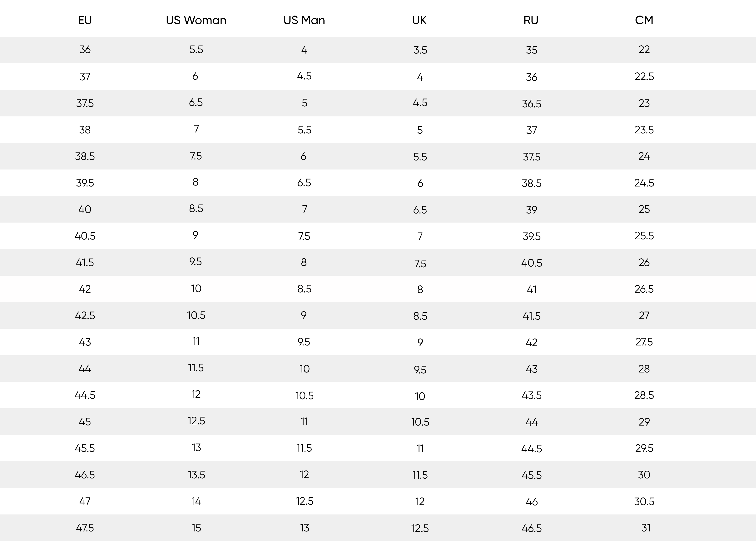Select the 22.5 value in CM column

coord(644,77)
